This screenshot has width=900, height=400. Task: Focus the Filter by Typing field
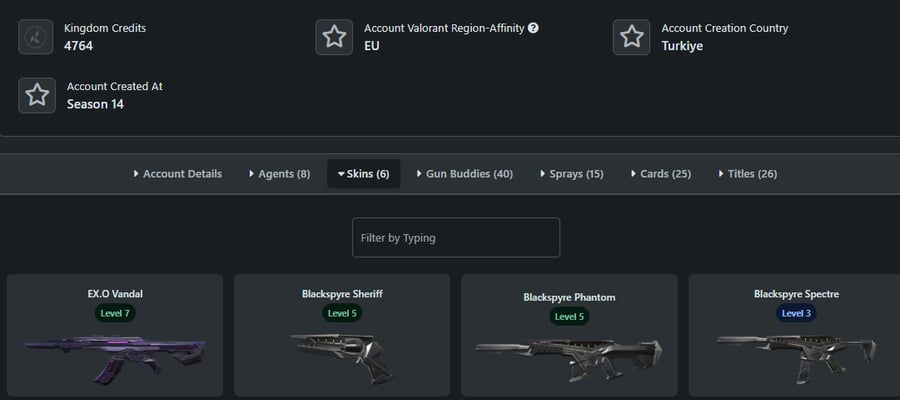click(x=456, y=237)
